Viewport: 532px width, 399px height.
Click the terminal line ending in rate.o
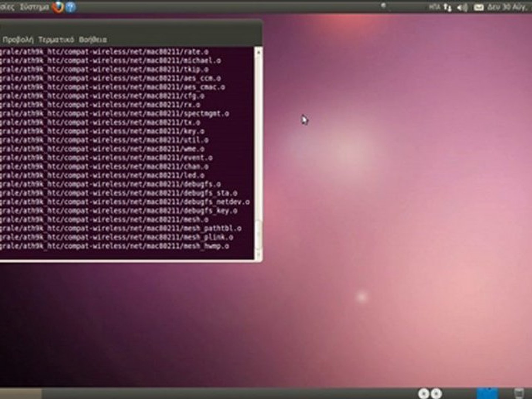pos(104,52)
